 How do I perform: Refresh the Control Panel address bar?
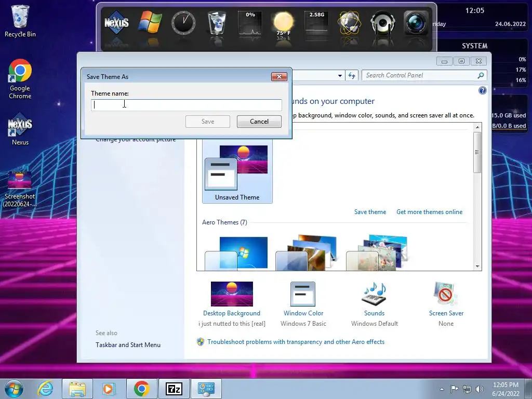pyautogui.click(x=352, y=75)
